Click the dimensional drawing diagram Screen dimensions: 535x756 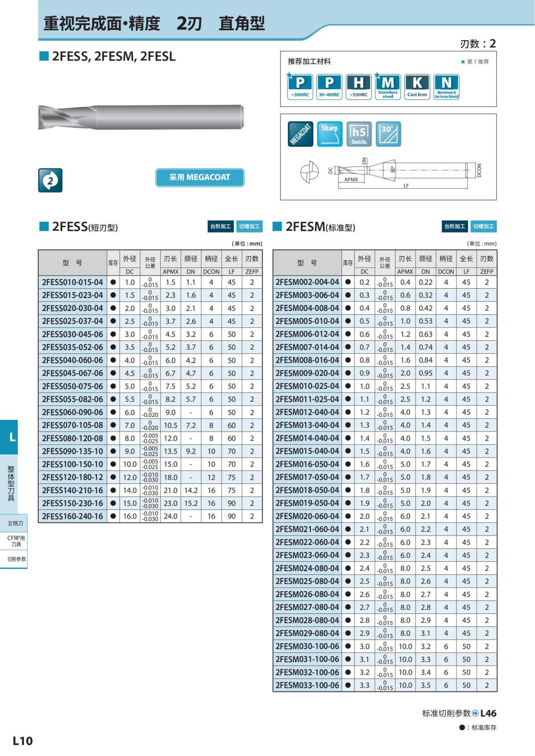(x=391, y=173)
